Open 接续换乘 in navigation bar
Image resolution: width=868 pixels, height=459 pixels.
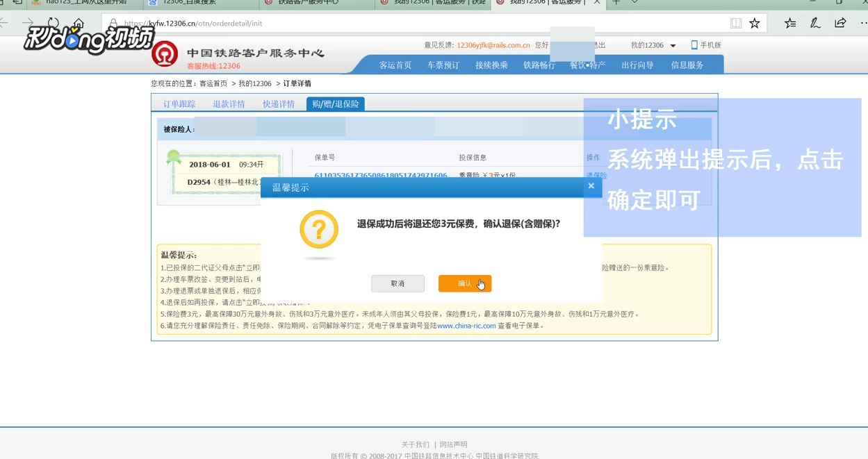[x=491, y=65]
